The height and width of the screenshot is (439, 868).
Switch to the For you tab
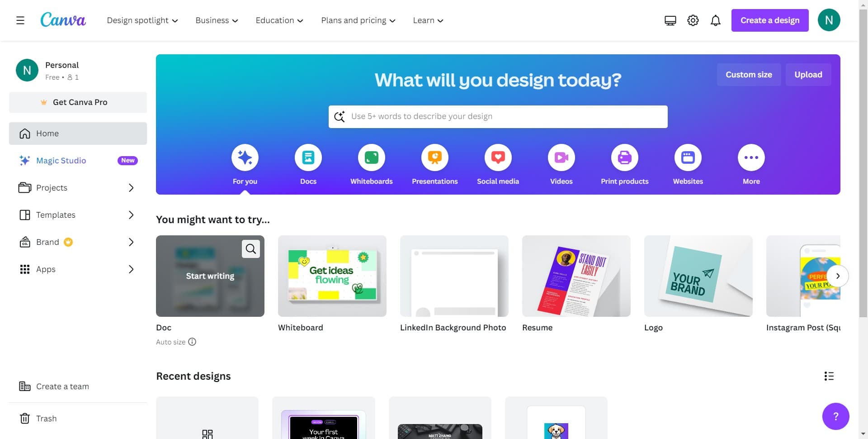pyautogui.click(x=245, y=157)
